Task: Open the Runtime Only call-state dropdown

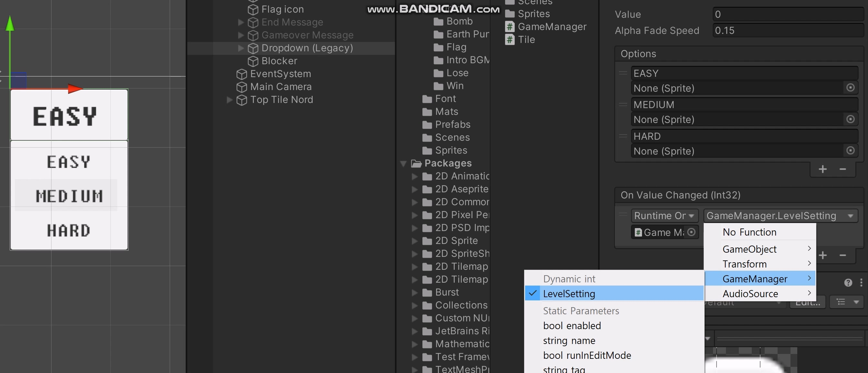Action: tap(664, 216)
